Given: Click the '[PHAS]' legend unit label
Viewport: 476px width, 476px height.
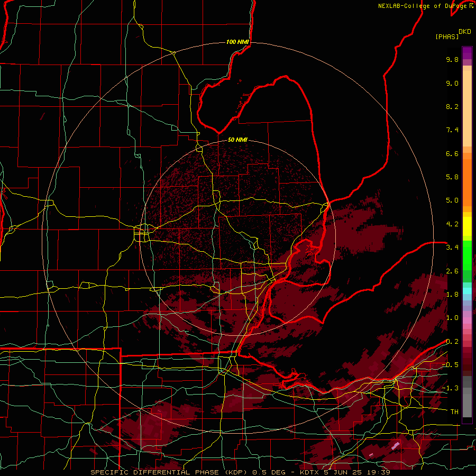Looking at the screenshot, I should [447, 37].
